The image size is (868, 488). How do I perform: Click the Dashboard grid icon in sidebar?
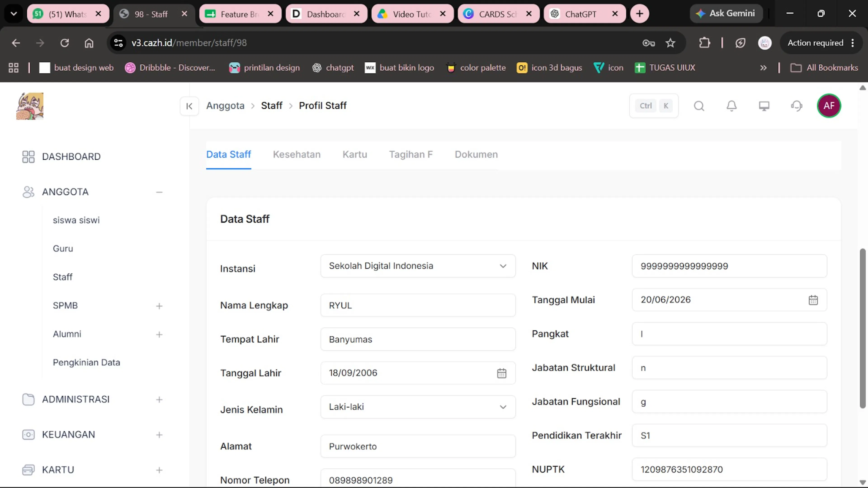pos(28,157)
